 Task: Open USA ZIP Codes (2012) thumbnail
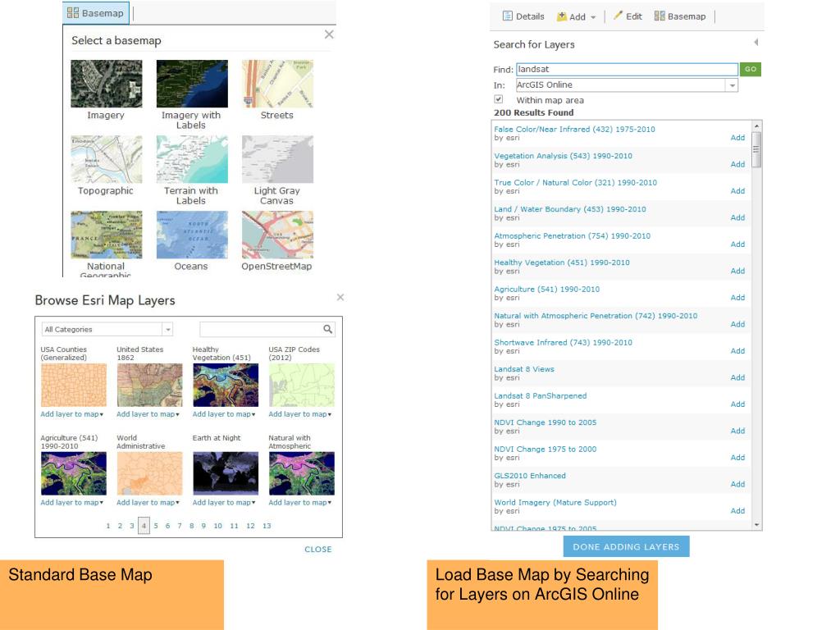(302, 386)
